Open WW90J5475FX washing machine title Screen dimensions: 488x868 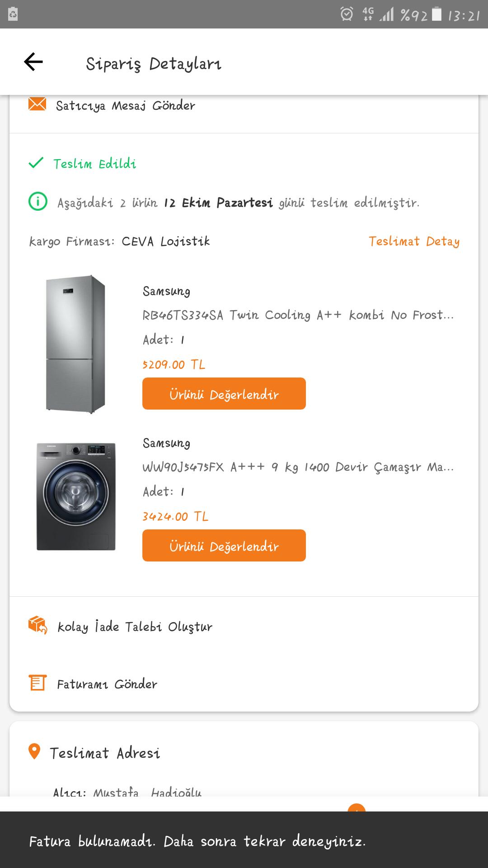coord(298,467)
